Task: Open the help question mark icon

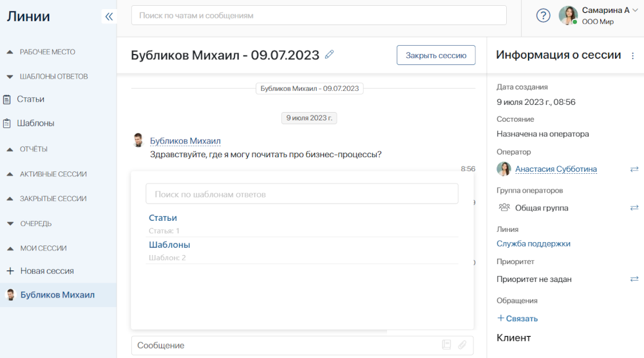Action: tap(543, 15)
